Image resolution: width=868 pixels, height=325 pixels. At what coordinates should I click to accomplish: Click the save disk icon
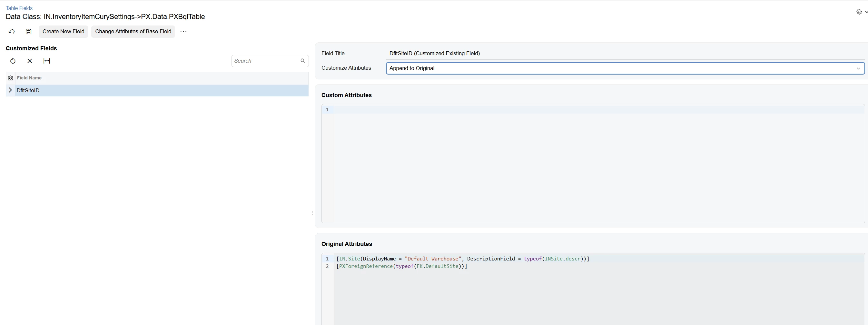(29, 31)
